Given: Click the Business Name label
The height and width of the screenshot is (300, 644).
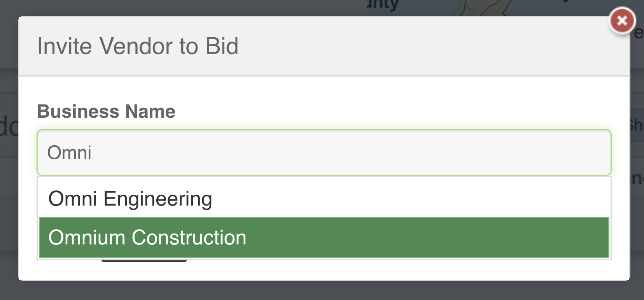Looking at the screenshot, I should click(x=106, y=112).
